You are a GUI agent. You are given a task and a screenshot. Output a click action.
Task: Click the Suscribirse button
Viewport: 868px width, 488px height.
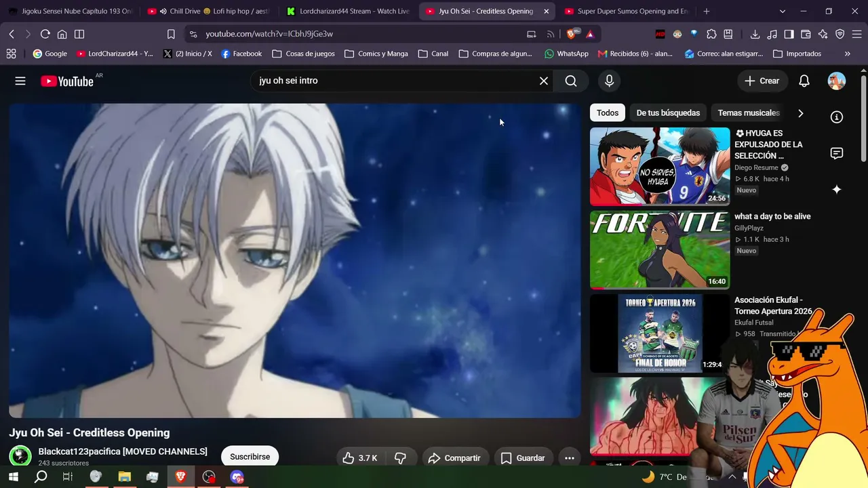(250, 457)
